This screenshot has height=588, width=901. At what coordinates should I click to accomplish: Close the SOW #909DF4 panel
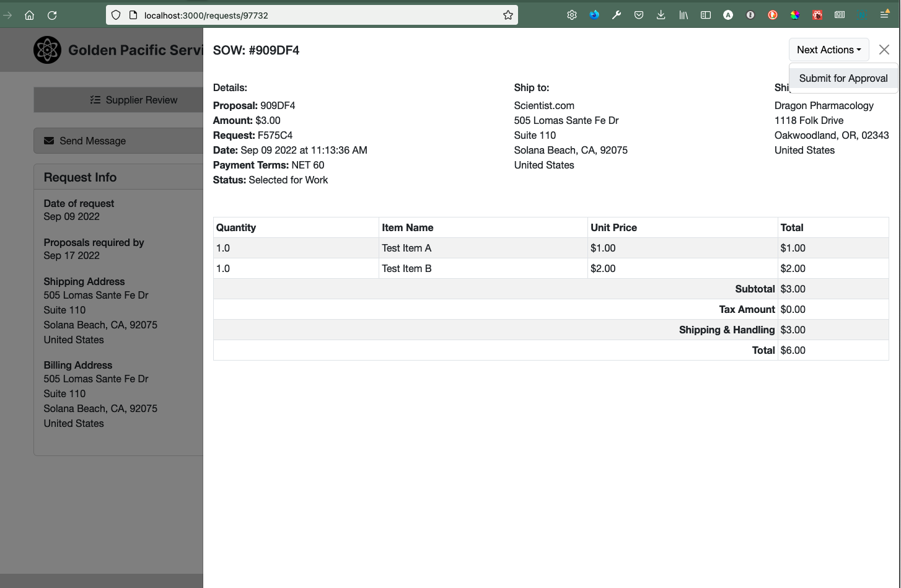[884, 50]
